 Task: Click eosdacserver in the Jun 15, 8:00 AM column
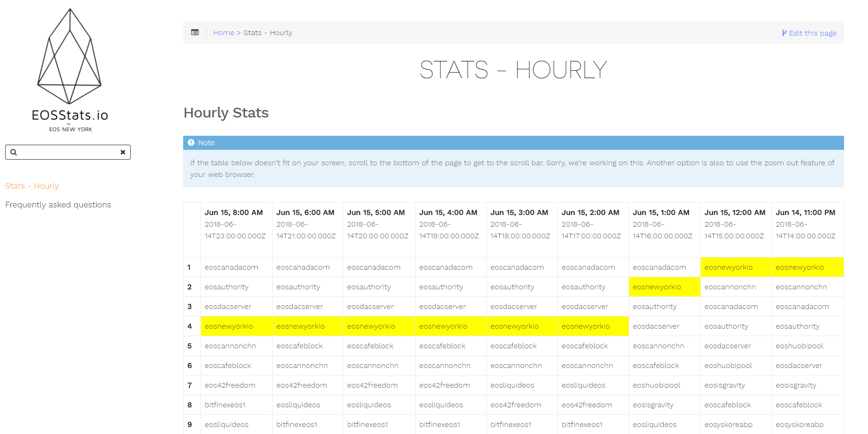228,307
